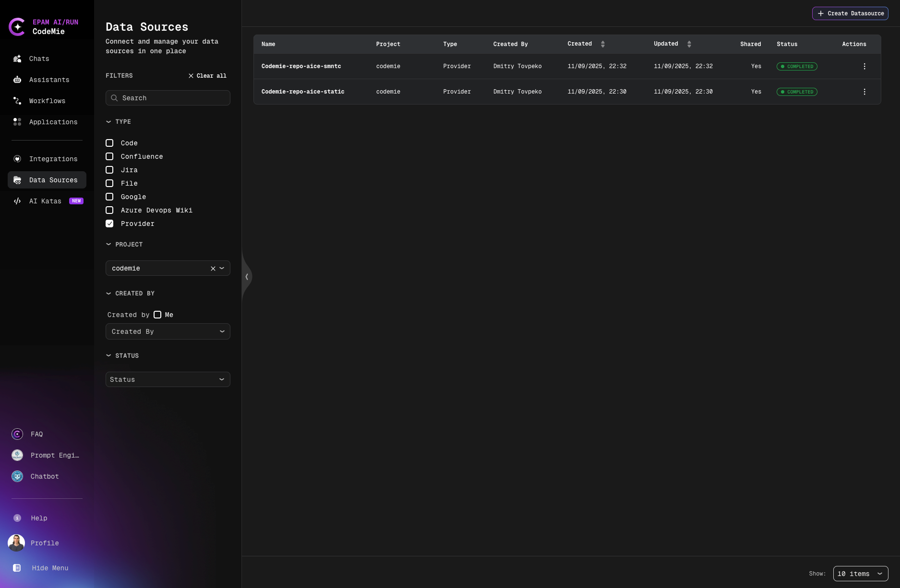Image resolution: width=900 pixels, height=588 pixels.
Task: Click the CodeMie logo icon
Action: [x=17, y=27]
